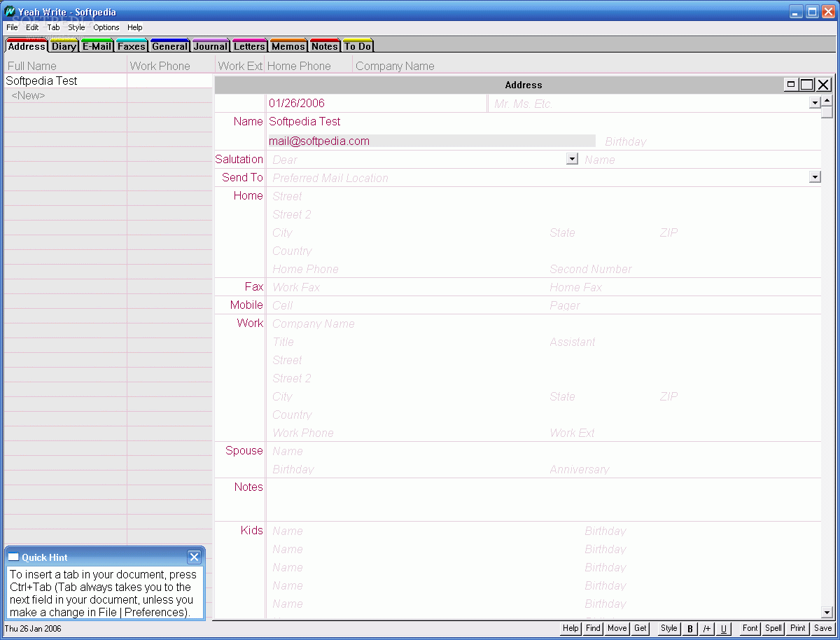
Task: Click the Font button
Action: coord(750,629)
